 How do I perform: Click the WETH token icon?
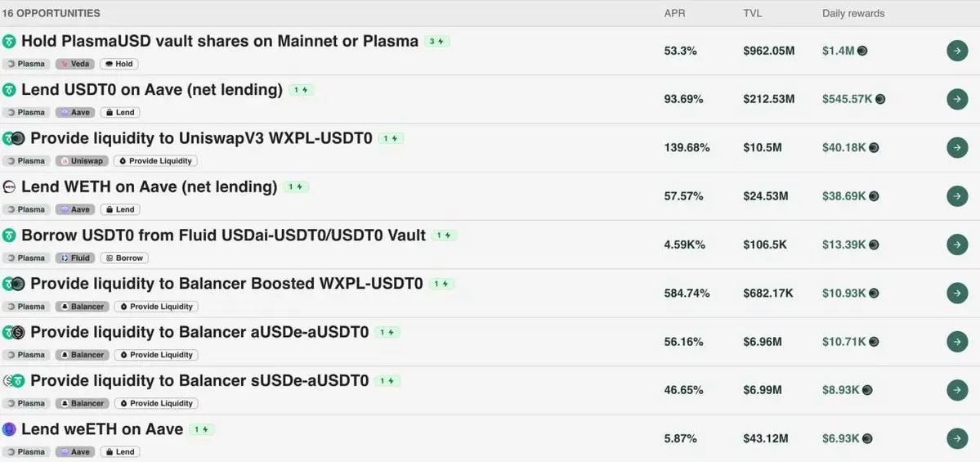point(9,187)
